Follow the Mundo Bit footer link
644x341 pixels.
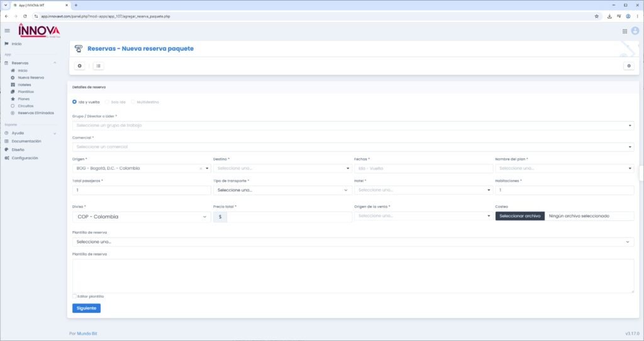87,333
